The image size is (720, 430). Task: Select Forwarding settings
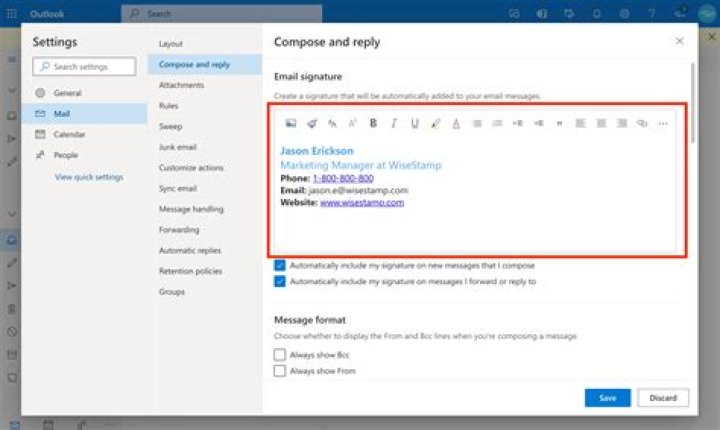[205, 230]
